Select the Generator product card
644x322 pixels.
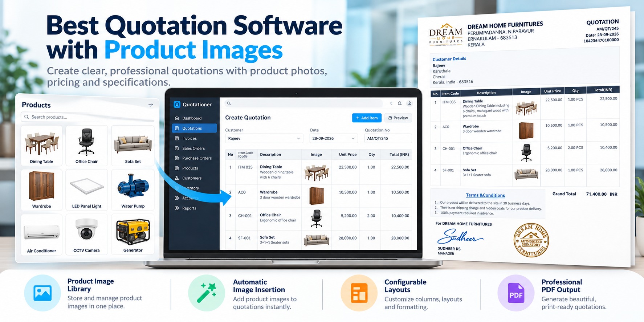(133, 235)
